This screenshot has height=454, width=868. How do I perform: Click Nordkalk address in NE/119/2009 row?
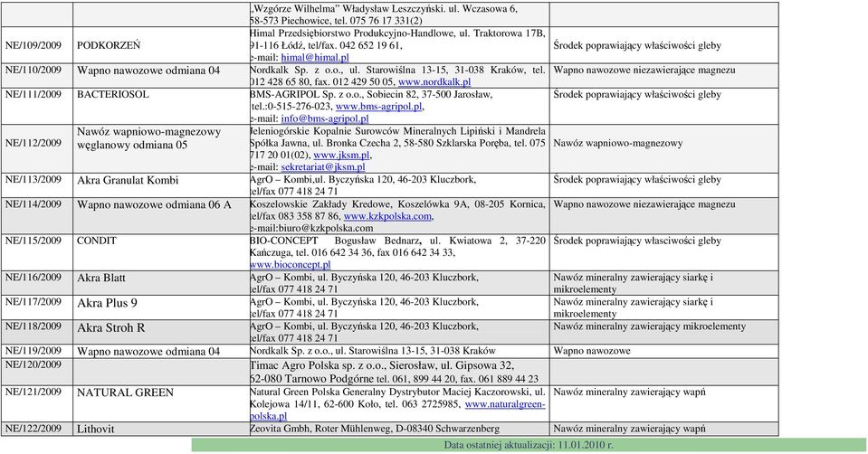(373, 351)
